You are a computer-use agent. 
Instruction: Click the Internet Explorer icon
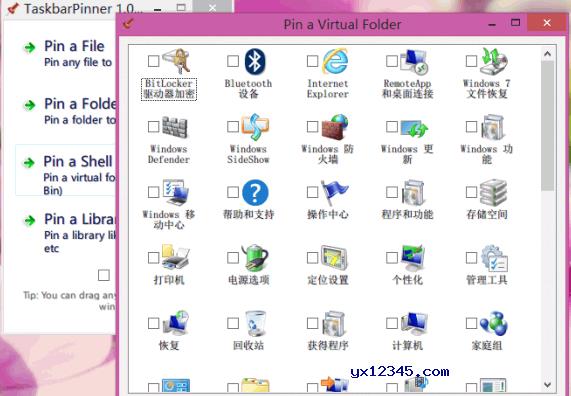pos(335,61)
